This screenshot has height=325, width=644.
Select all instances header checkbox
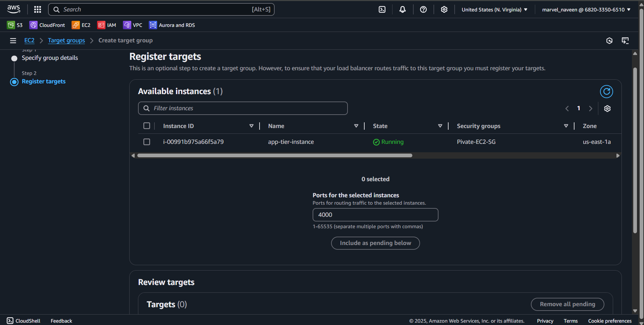(147, 126)
